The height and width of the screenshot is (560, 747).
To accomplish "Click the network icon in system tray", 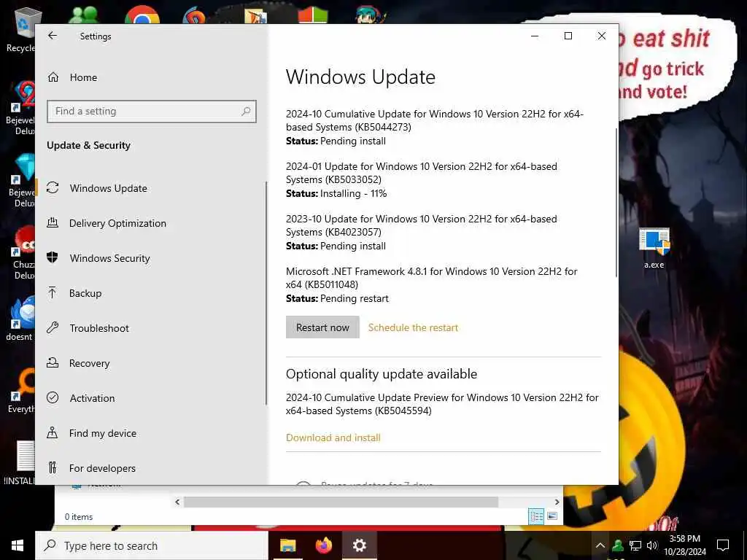I will point(635,545).
